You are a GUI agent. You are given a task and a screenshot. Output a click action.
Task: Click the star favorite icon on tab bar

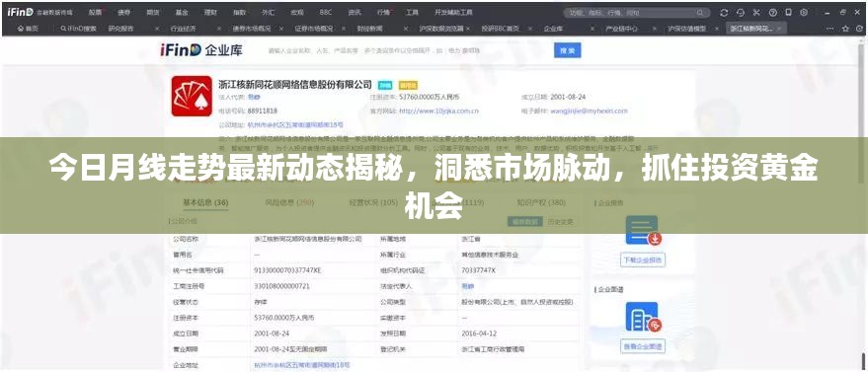point(846,29)
